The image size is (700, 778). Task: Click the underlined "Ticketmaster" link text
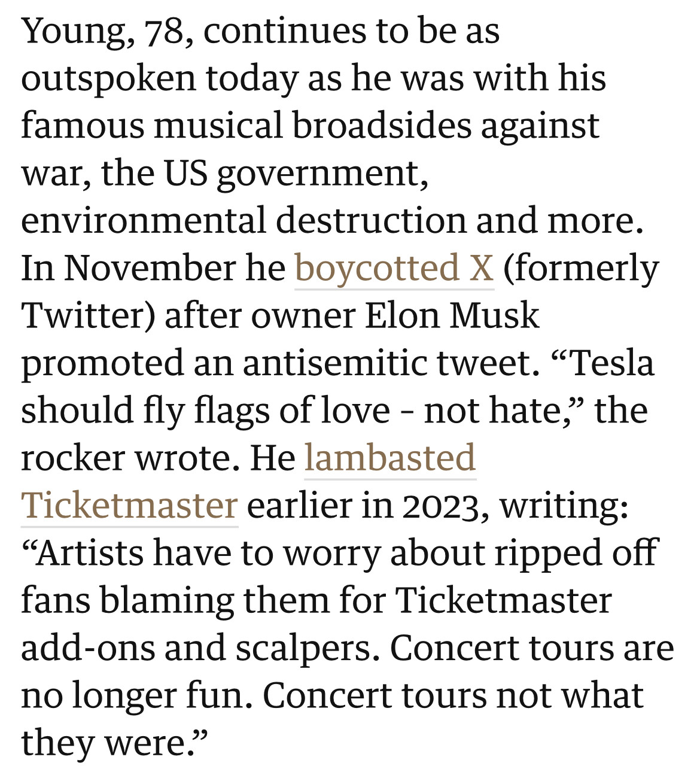130,506
